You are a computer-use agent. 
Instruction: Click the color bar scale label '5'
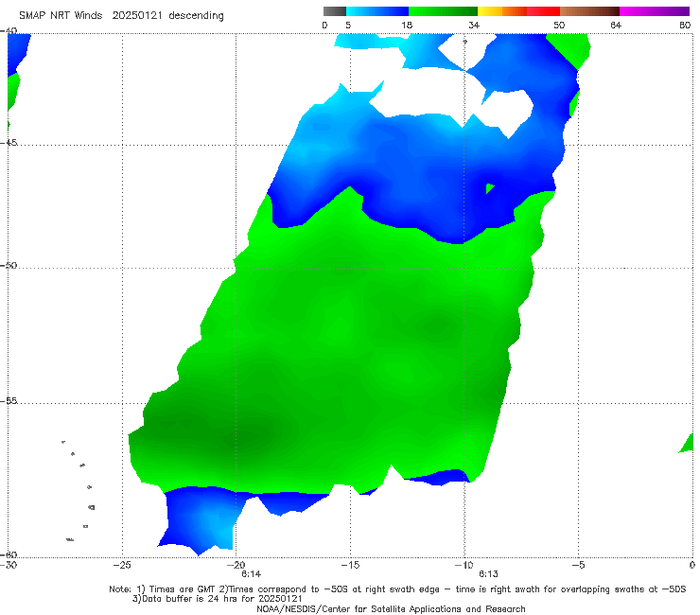pos(348,26)
